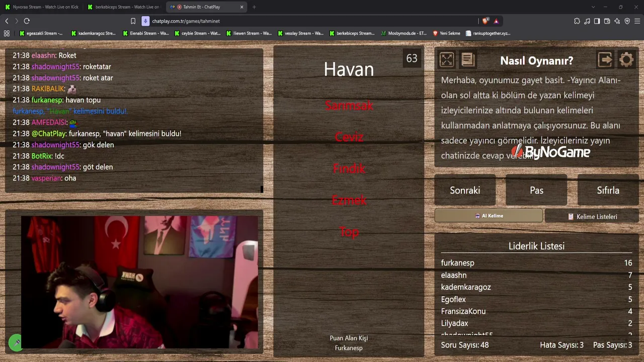
Task: Click the Sıfırla reset button
Action: coord(608,190)
